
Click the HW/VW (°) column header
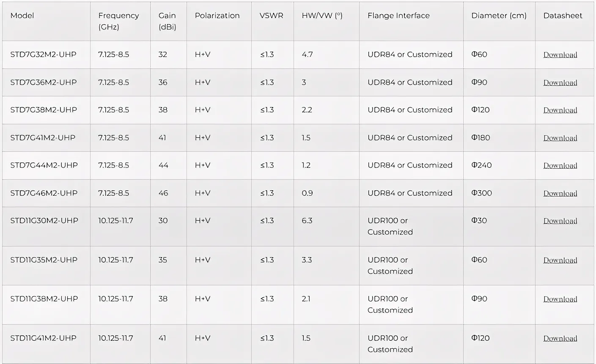point(322,16)
